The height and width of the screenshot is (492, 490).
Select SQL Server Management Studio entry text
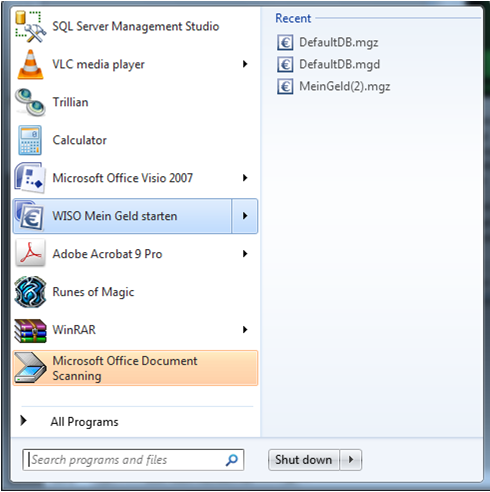[x=136, y=26]
